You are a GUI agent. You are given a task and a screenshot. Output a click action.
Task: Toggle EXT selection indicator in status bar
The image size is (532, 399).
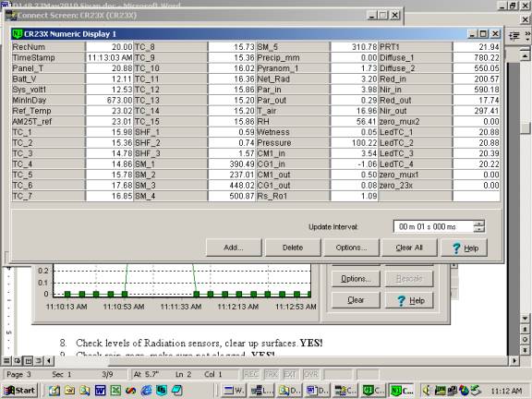290,374
